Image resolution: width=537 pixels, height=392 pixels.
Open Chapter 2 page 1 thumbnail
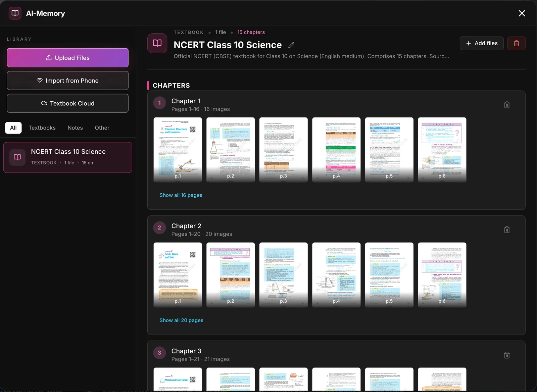tap(178, 275)
